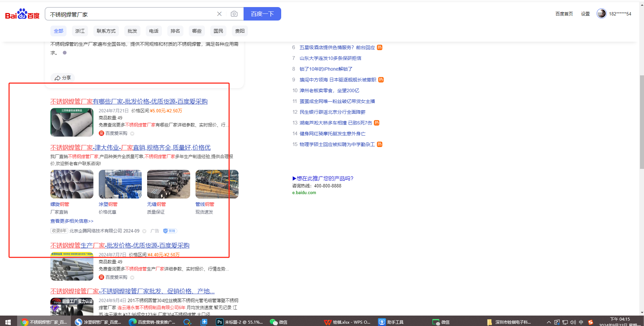Click the share arrow 分享 button
The image size is (644, 326).
(x=63, y=78)
